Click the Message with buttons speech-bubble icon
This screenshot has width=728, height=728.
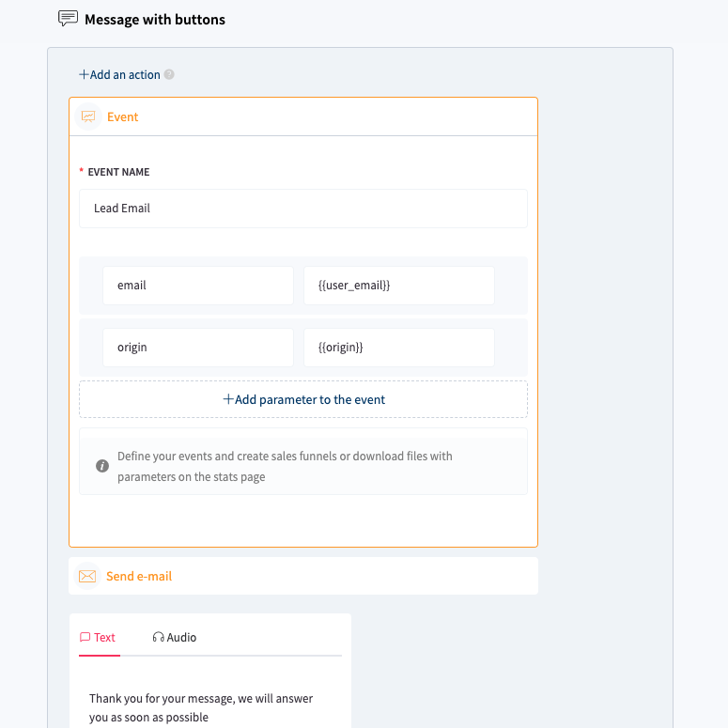[x=68, y=19]
